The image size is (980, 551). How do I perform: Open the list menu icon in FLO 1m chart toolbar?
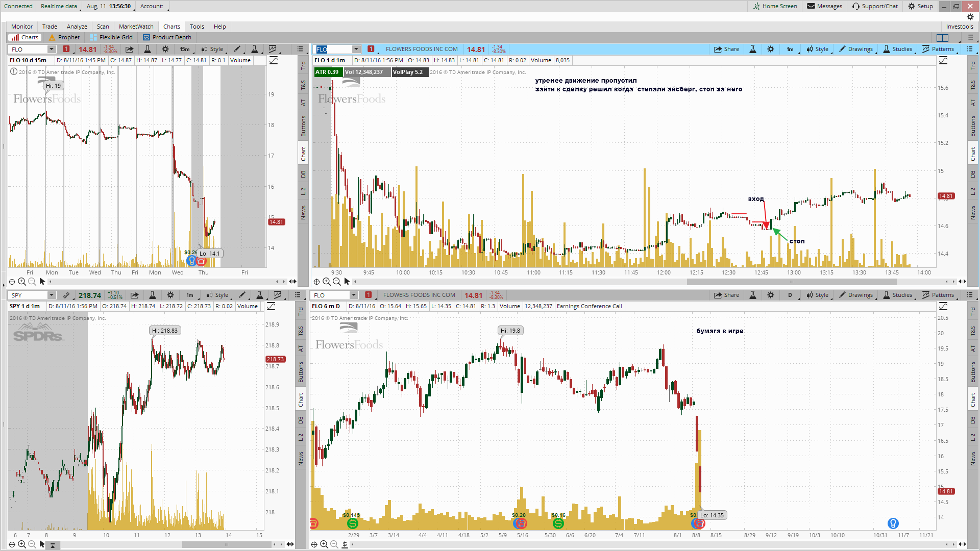(970, 49)
